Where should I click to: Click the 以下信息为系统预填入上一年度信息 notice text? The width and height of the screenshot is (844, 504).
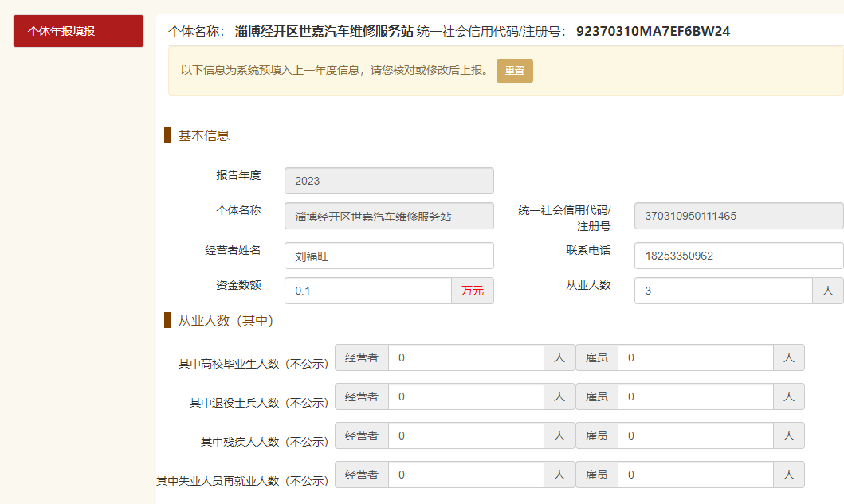335,70
